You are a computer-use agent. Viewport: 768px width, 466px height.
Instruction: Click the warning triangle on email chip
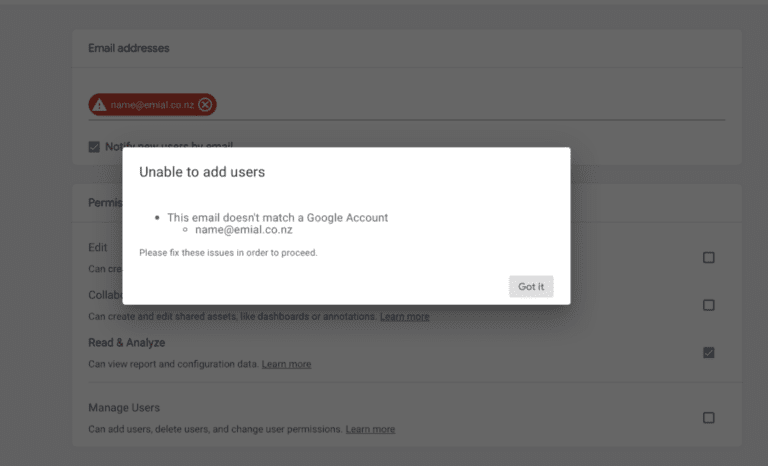click(x=99, y=105)
